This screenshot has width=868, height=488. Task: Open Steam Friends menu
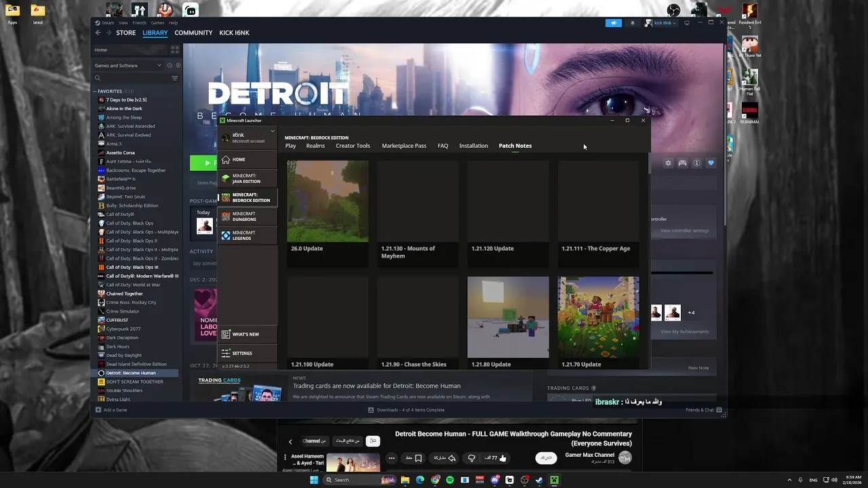click(x=139, y=23)
